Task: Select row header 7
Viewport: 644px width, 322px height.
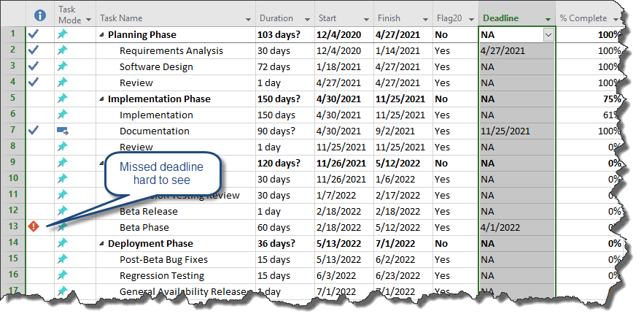Action: click(12, 131)
